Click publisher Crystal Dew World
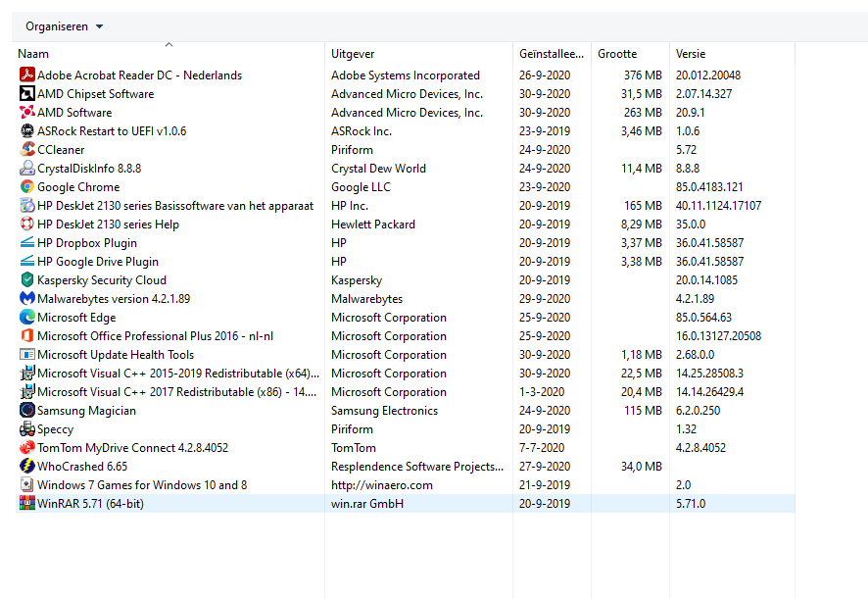Image resolution: width=868 pixels, height=599 pixels. [x=378, y=168]
